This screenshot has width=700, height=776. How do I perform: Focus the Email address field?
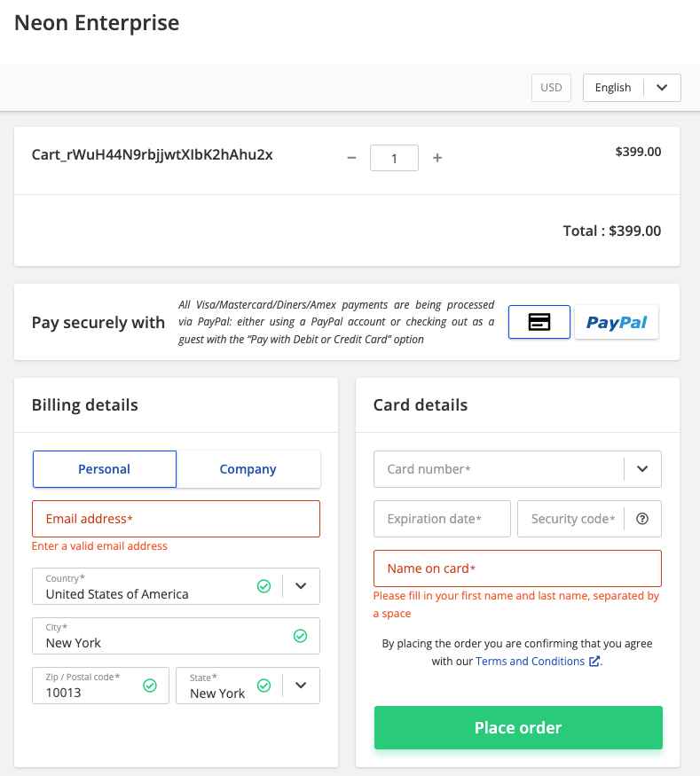pyautogui.click(x=176, y=519)
